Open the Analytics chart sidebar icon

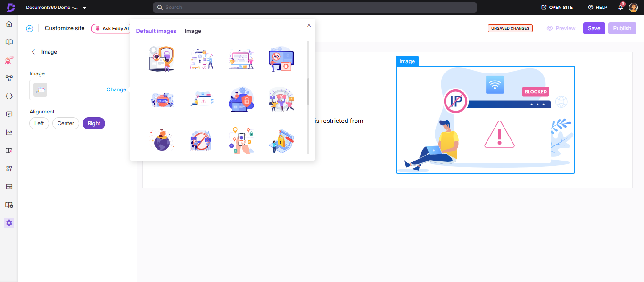click(9, 132)
